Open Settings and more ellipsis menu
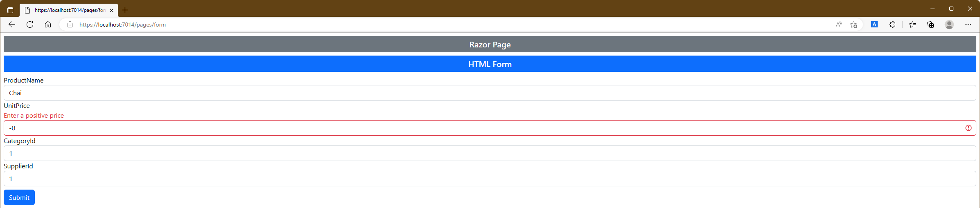The image size is (980, 208). coord(968,25)
